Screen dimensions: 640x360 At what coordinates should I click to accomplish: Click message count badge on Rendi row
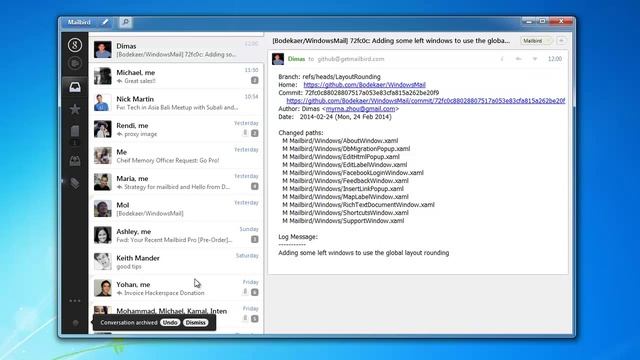click(x=255, y=133)
